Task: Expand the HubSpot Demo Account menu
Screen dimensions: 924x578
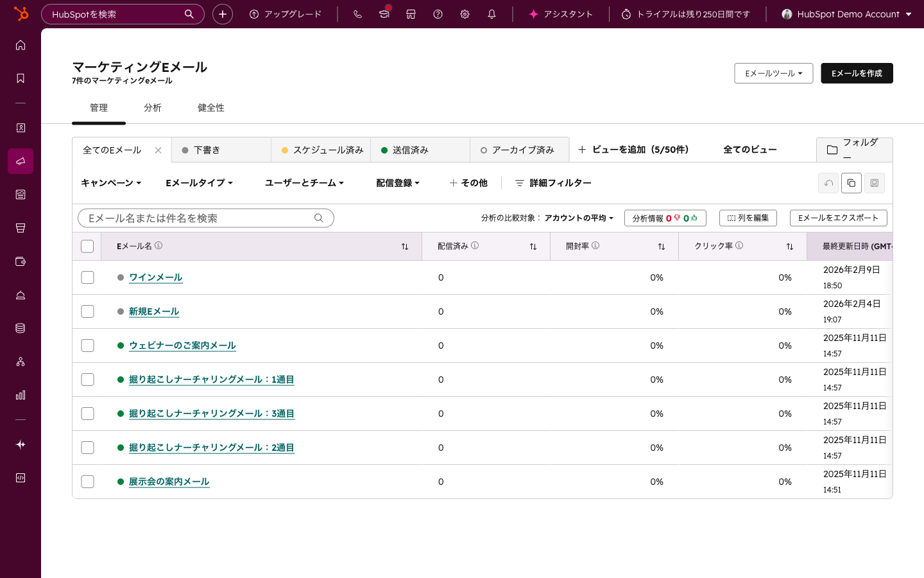Action: 847,13
